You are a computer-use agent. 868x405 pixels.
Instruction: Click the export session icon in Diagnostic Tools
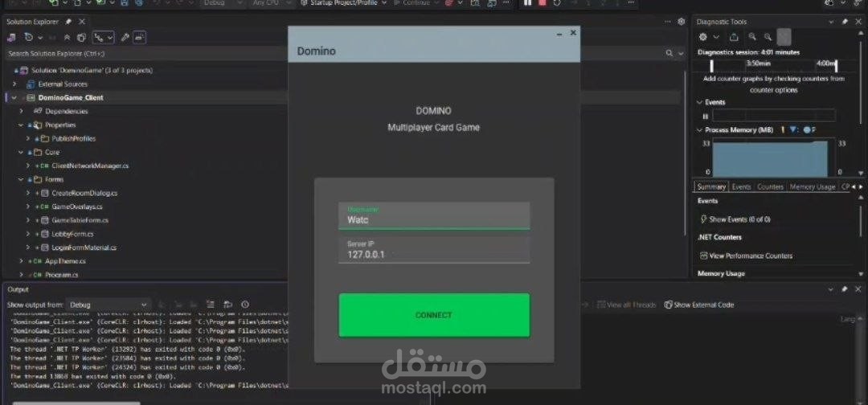click(734, 37)
